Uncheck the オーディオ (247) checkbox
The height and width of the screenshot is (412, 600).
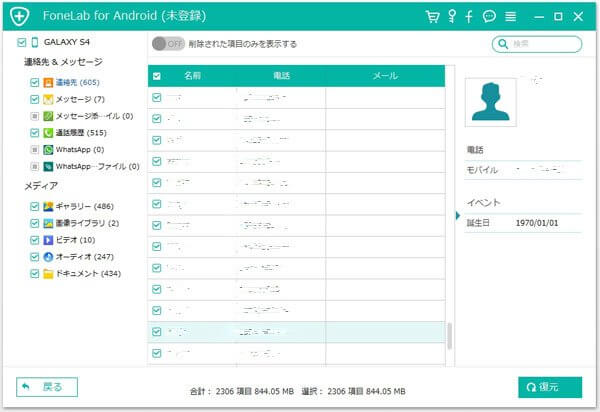(x=34, y=257)
